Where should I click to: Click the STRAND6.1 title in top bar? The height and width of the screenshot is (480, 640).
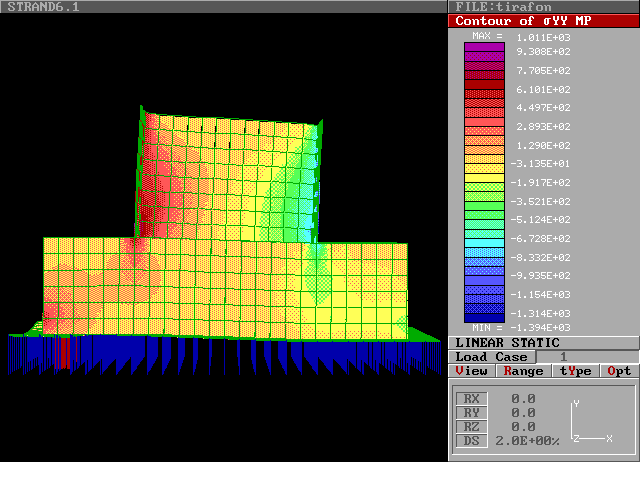click(42, 7)
